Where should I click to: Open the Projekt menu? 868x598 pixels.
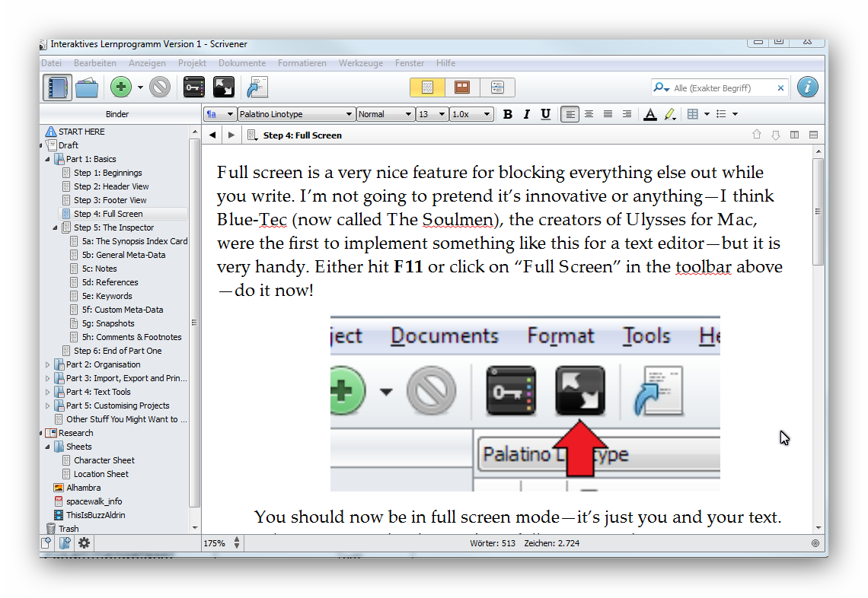192,63
